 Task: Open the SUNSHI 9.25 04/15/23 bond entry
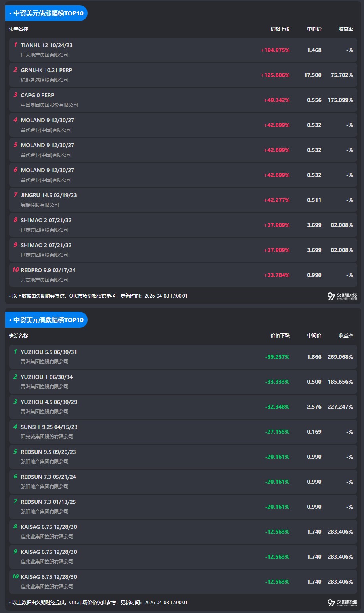click(49, 427)
